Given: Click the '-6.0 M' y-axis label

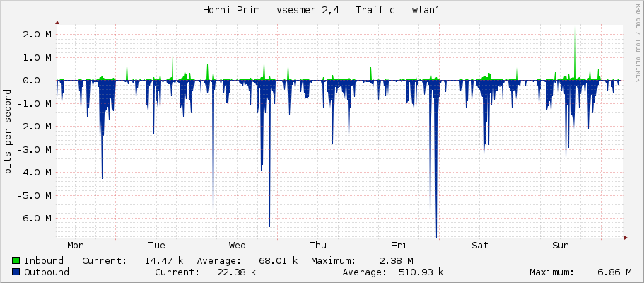Looking at the screenshot, I should click(x=35, y=218).
